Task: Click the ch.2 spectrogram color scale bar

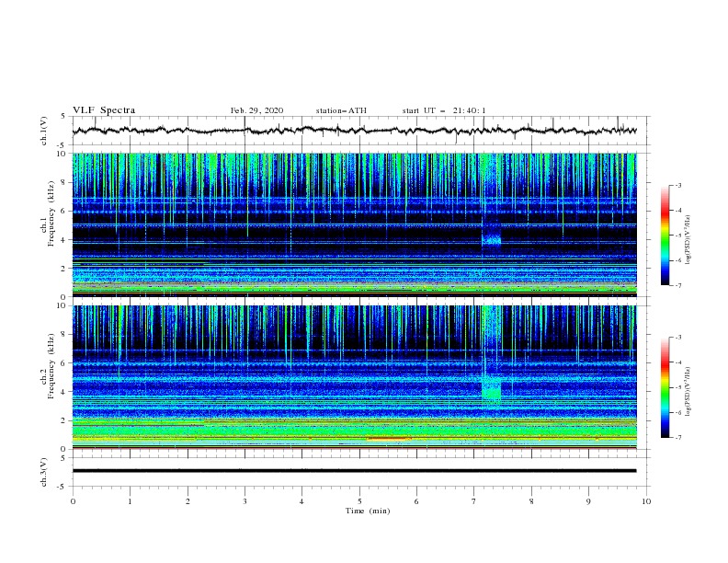Action: coord(665,387)
